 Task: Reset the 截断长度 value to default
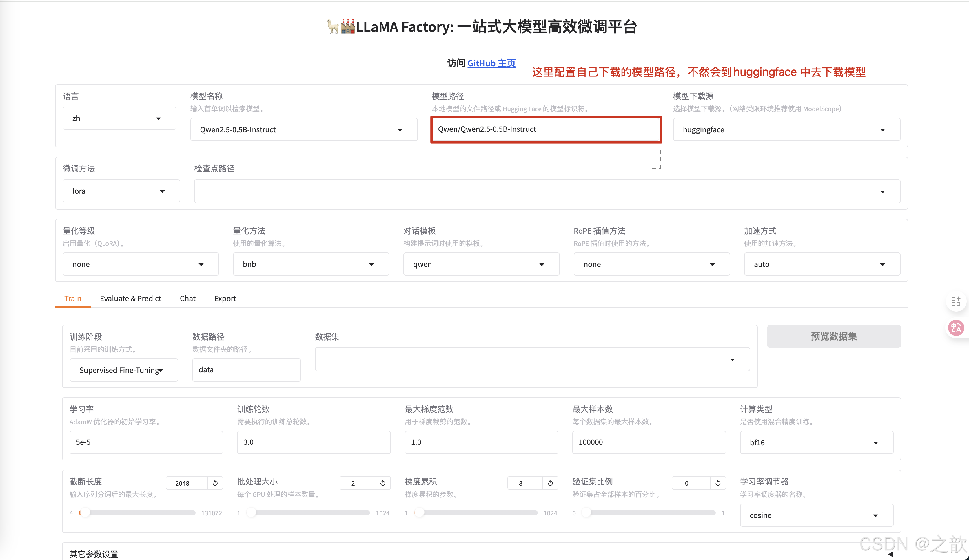(215, 483)
